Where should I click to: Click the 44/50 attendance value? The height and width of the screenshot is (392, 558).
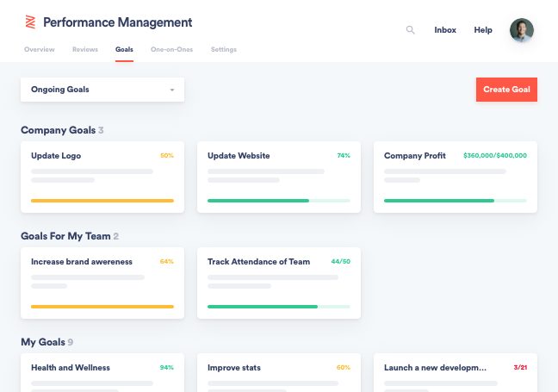[x=340, y=262]
